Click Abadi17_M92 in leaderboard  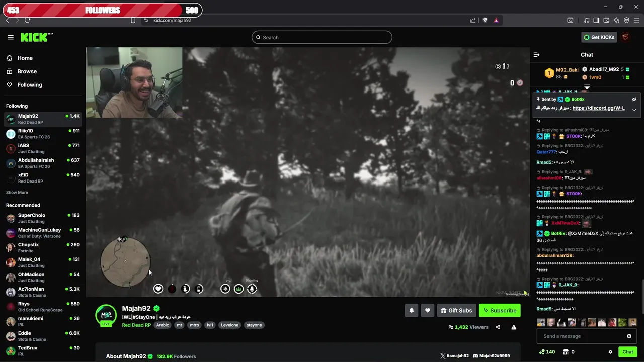(604, 69)
